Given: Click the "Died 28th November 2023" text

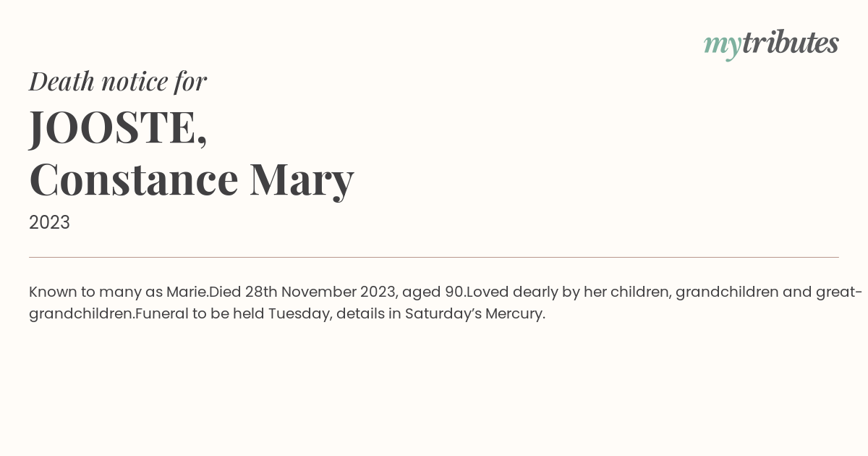Looking at the screenshot, I should [302, 292].
